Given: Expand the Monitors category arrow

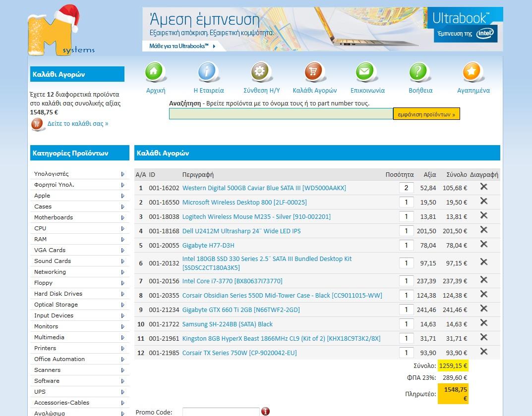Looking at the screenshot, I should [x=122, y=326].
